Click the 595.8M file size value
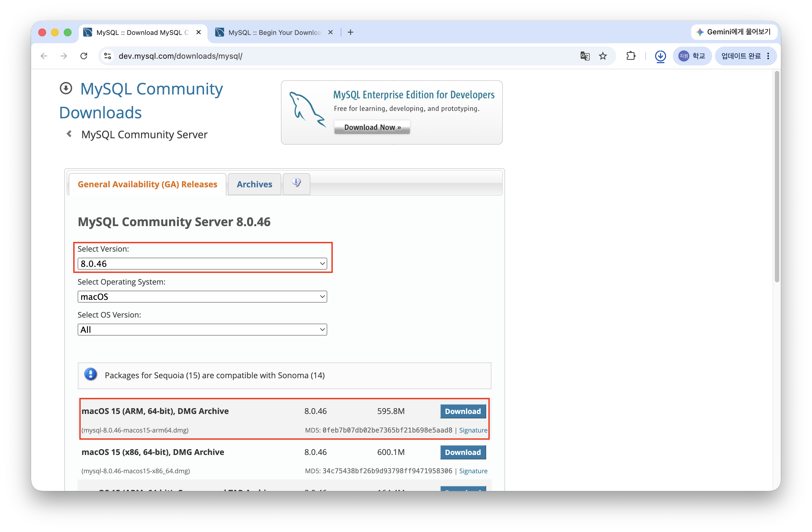Viewport: 812px width, 532px height. tap(391, 411)
